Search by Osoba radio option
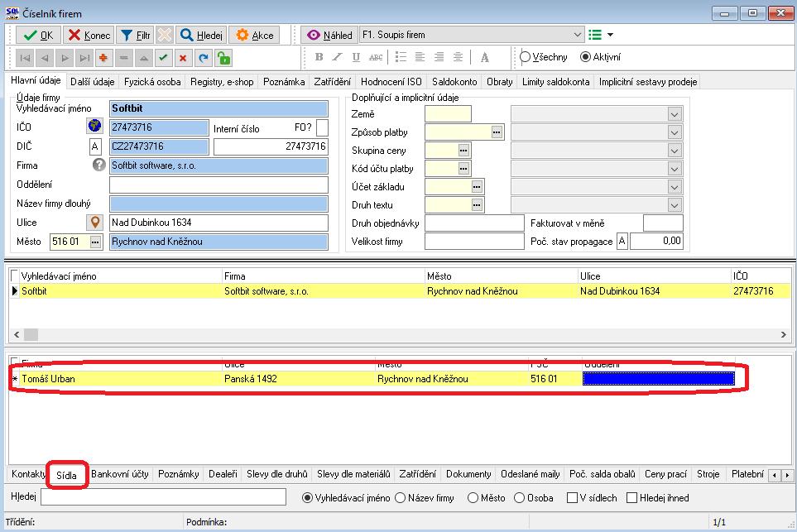This screenshot has height=532, width=797. (519, 498)
